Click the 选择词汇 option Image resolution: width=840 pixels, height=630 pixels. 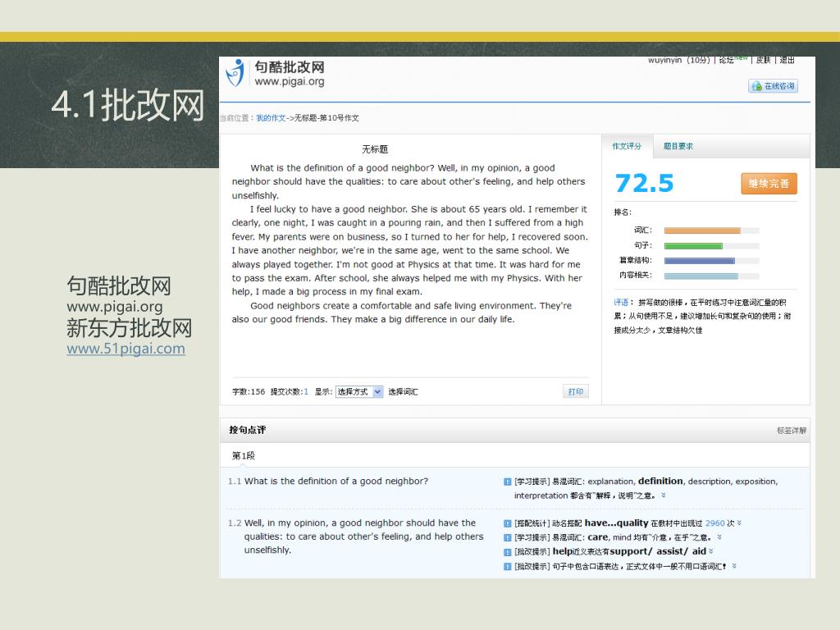coord(403,391)
